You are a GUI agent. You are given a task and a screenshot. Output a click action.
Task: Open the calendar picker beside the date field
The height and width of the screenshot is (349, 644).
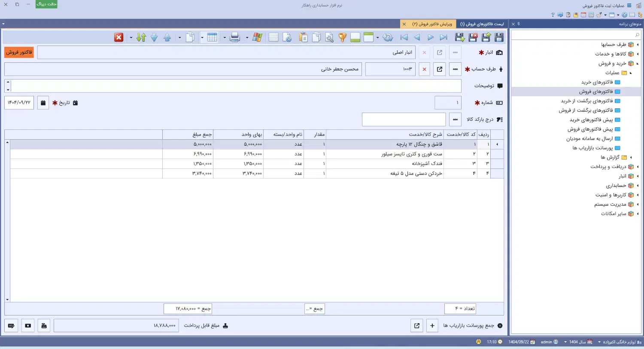(43, 103)
